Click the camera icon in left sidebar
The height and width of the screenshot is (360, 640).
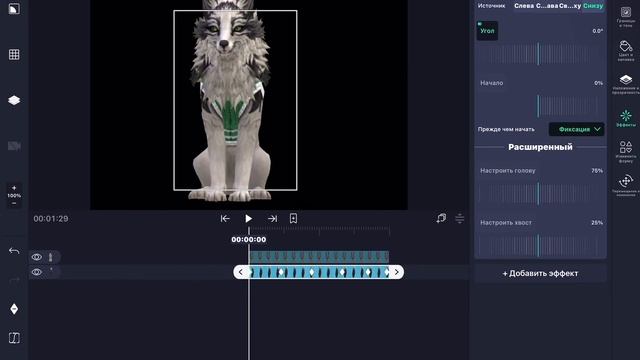[x=14, y=146]
